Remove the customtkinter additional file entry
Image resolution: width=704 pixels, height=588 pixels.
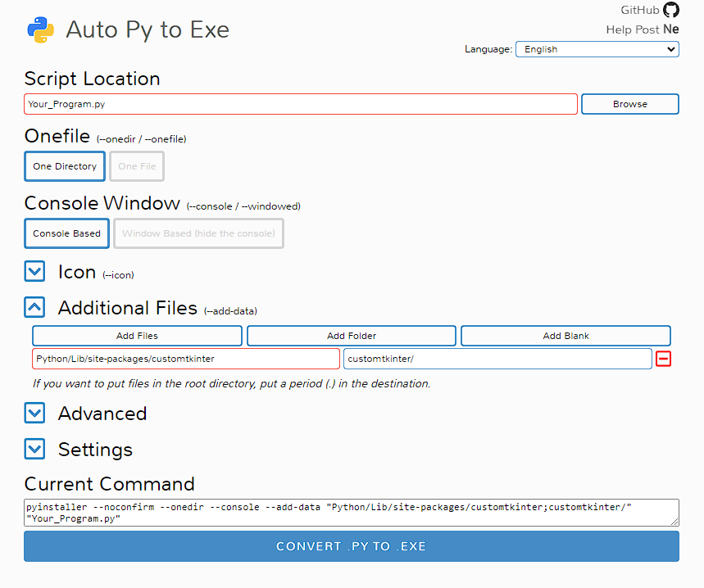click(x=663, y=359)
